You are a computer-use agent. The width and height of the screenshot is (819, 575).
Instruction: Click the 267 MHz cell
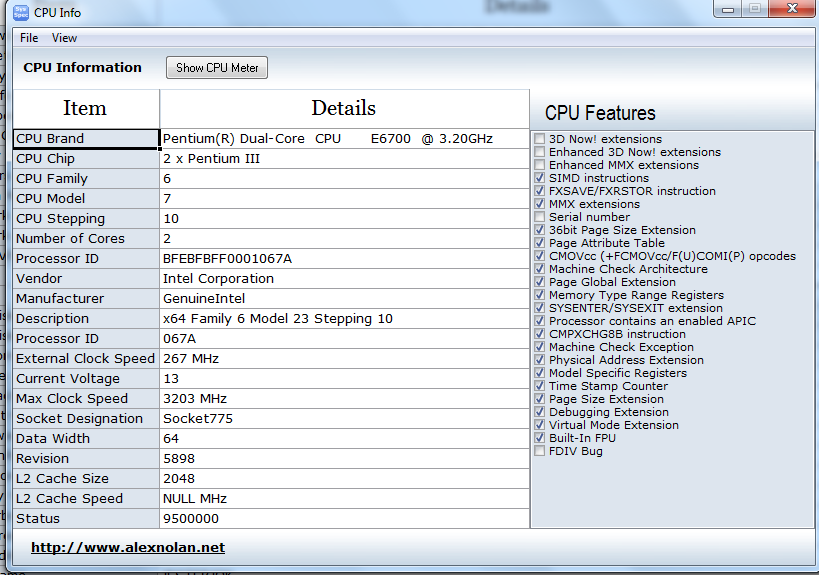[x=344, y=359]
